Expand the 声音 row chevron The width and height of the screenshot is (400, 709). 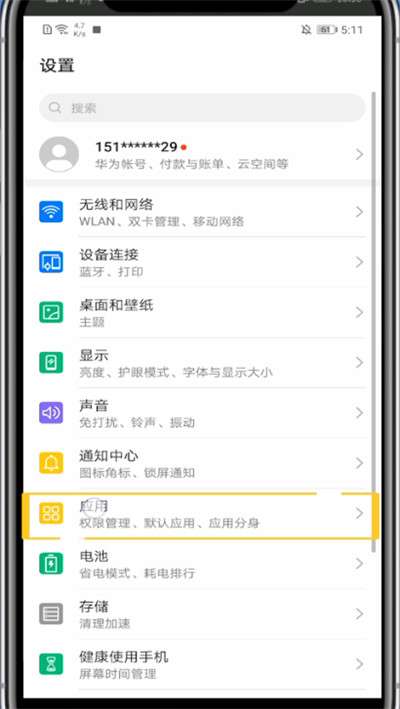pyautogui.click(x=359, y=412)
